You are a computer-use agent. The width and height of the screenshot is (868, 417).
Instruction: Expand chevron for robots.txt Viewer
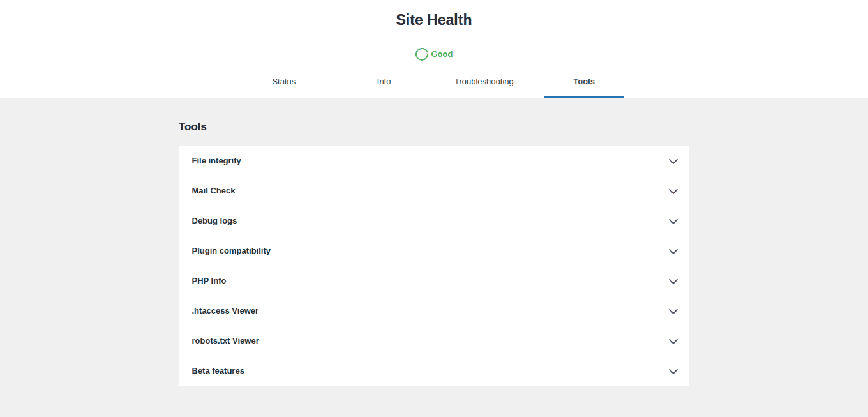point(673,342)
